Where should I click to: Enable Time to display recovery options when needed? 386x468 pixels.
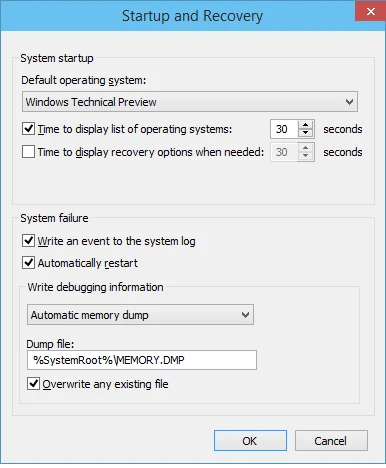[28, 152]
